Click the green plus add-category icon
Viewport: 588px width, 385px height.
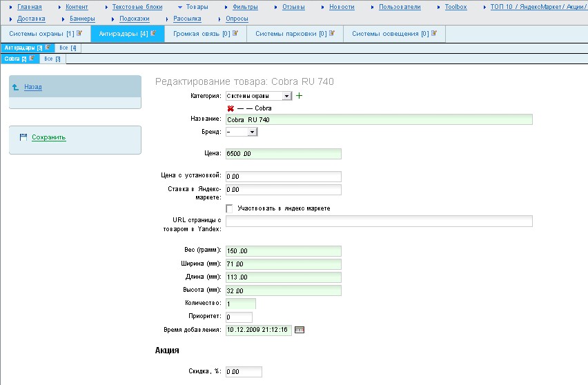pyautogui.click(x=299, y=96)
